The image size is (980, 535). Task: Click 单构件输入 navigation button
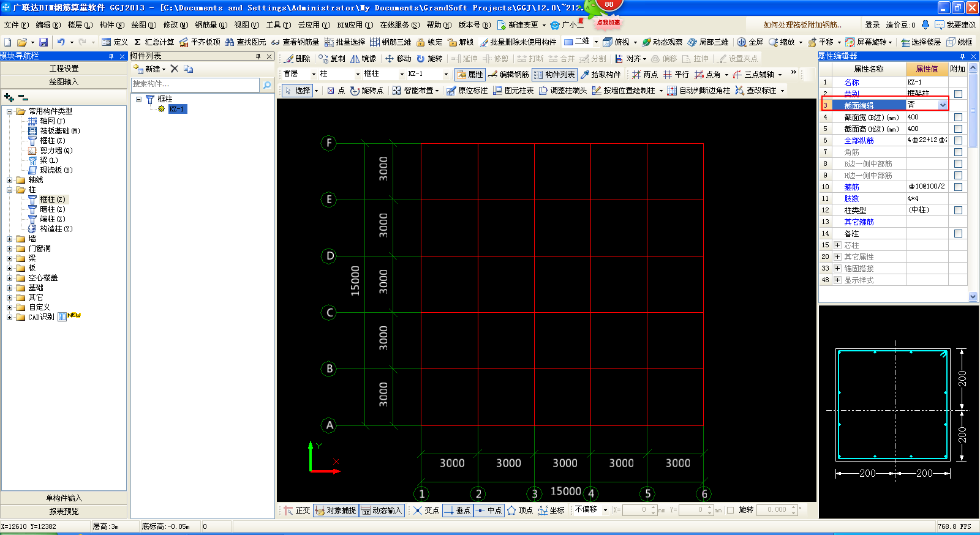click(x=64, y=498)
